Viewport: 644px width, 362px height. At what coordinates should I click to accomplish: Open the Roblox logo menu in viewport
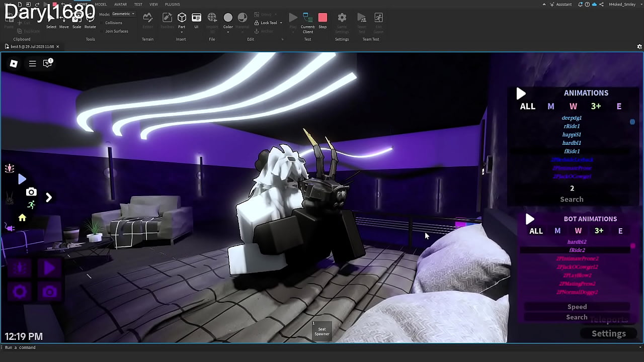tap(14, 64)
